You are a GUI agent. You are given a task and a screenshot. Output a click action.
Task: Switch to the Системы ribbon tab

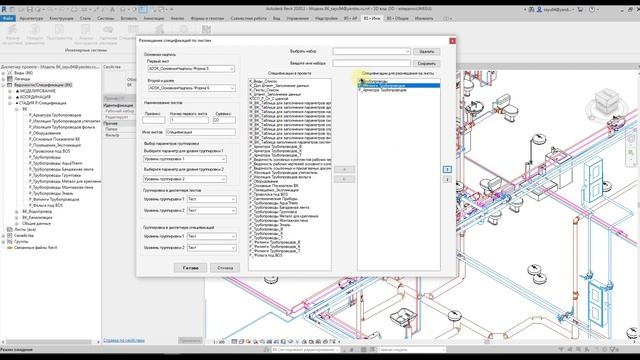point(106,18)
